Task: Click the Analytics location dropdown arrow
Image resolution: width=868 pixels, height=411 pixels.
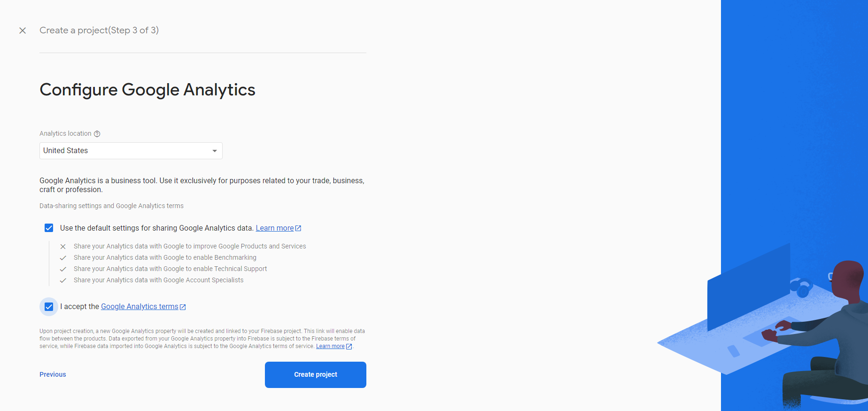Action: point(215,151)
